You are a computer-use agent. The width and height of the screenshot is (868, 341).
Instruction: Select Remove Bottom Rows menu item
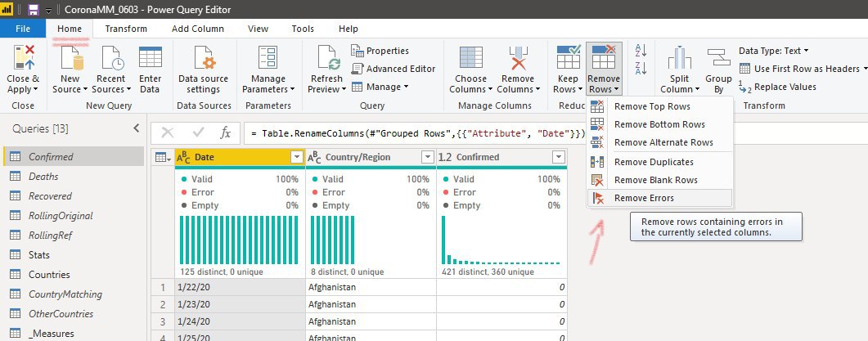(x=660, y=124)
